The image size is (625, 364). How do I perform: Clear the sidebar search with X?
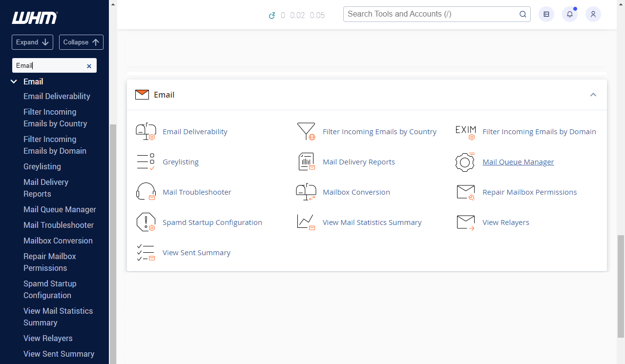(89, 66)
